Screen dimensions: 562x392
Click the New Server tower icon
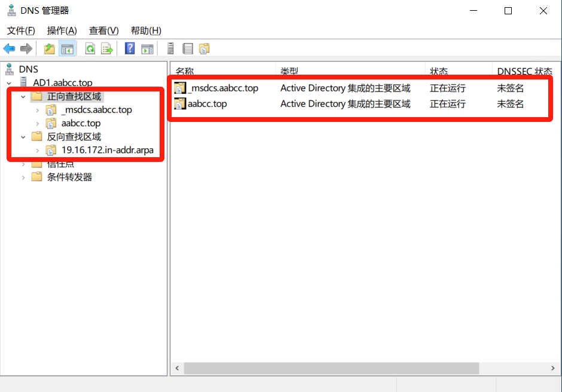click(x=170, y=49)
